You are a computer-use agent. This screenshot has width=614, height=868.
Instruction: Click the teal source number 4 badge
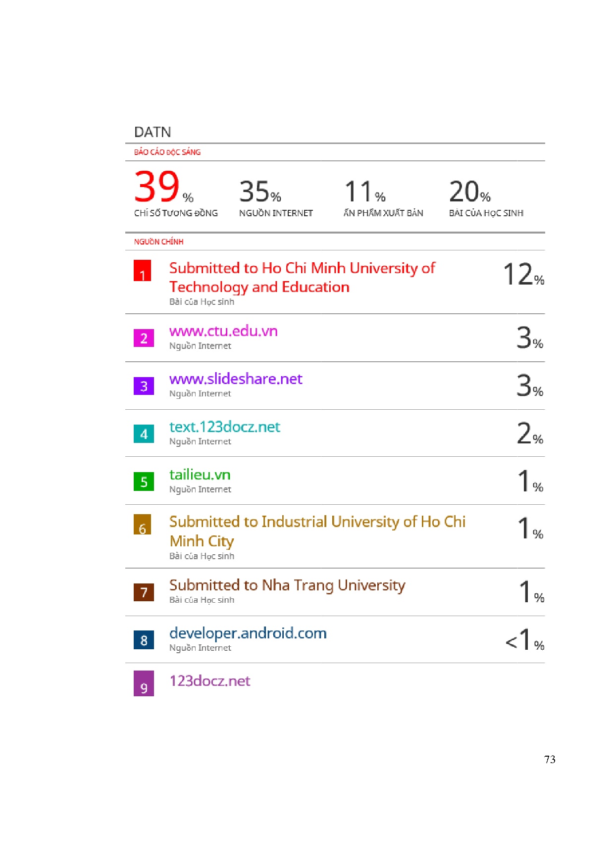coord(144,434)
